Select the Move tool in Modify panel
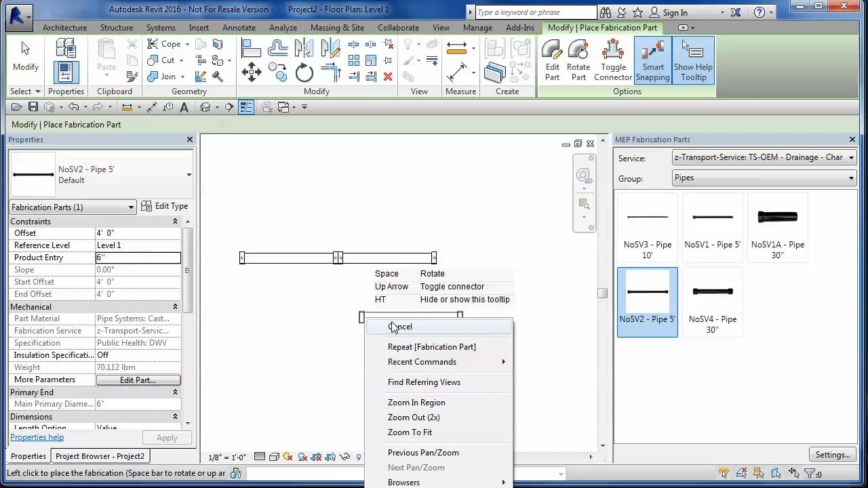 [x=252, y=72]
